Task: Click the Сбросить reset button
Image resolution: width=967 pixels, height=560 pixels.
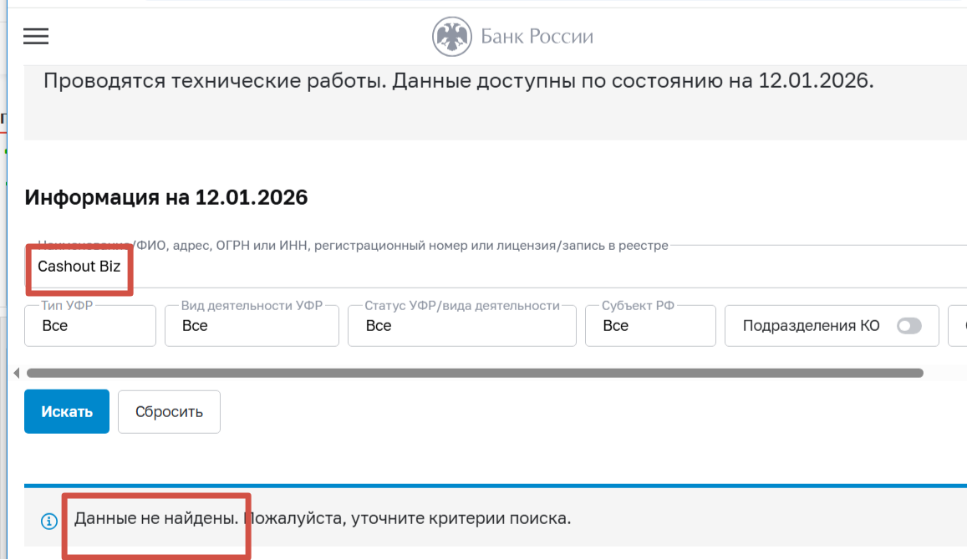Action: (x=169, y=412)
